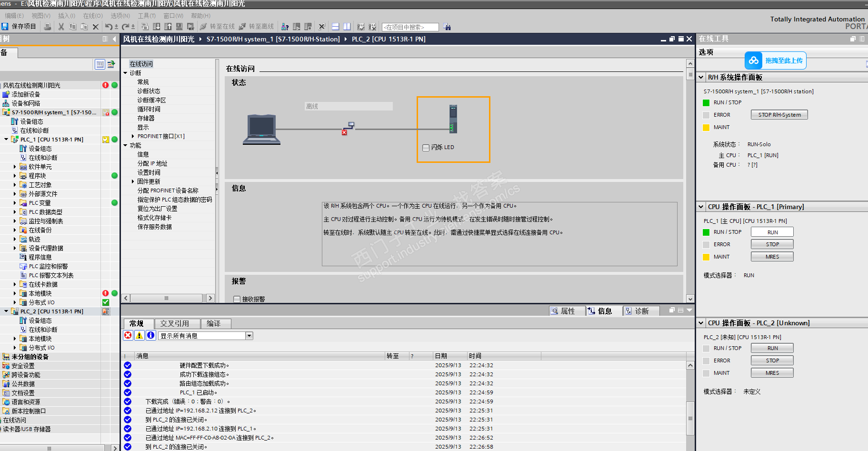Open the 在线(O) menu
The width and height of the screenshot is (868, 451).
93,16
